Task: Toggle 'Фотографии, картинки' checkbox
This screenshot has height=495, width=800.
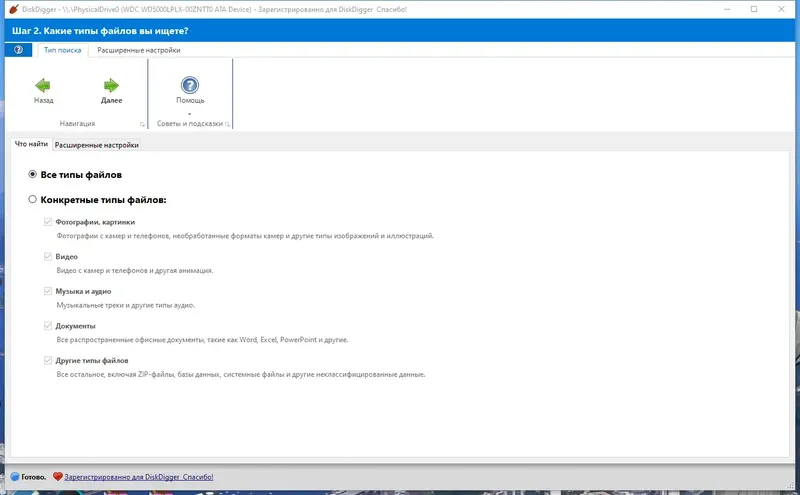Action: pos(48,222)
